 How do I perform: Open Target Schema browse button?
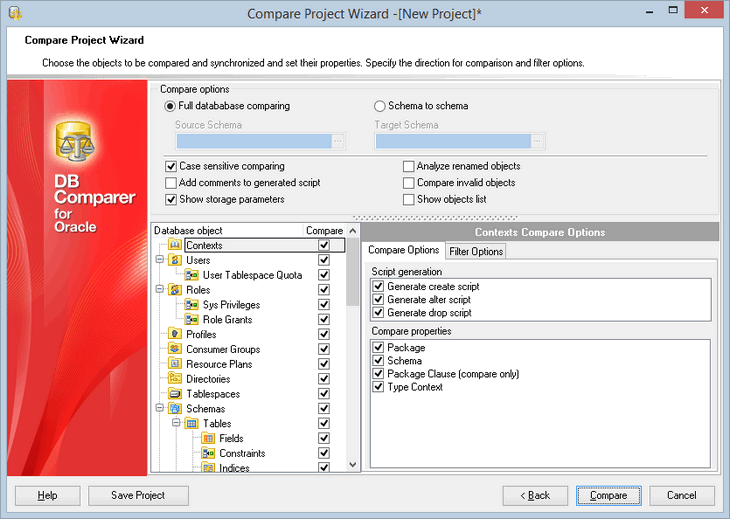click(x=537, y=141)
